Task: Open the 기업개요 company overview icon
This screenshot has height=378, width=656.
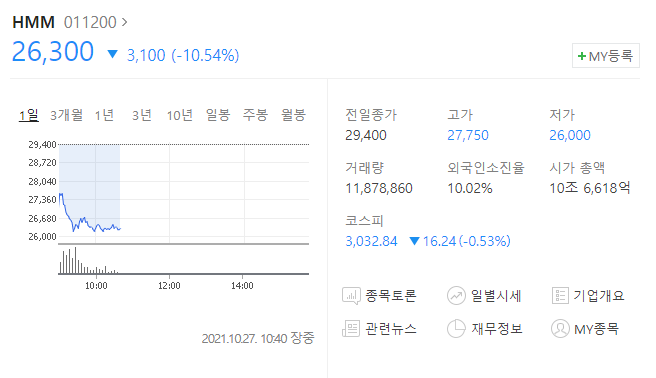Action: click(560, 296)
